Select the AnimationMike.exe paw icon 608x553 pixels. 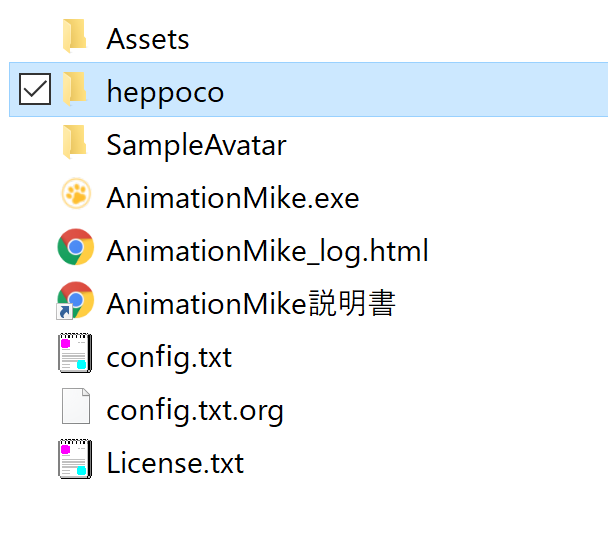point(76,194)
